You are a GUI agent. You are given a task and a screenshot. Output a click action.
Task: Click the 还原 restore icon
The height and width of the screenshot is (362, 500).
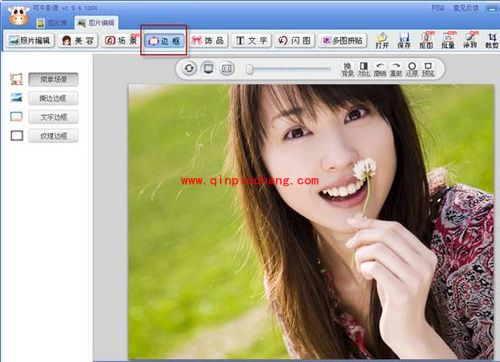tap(412, 69)
